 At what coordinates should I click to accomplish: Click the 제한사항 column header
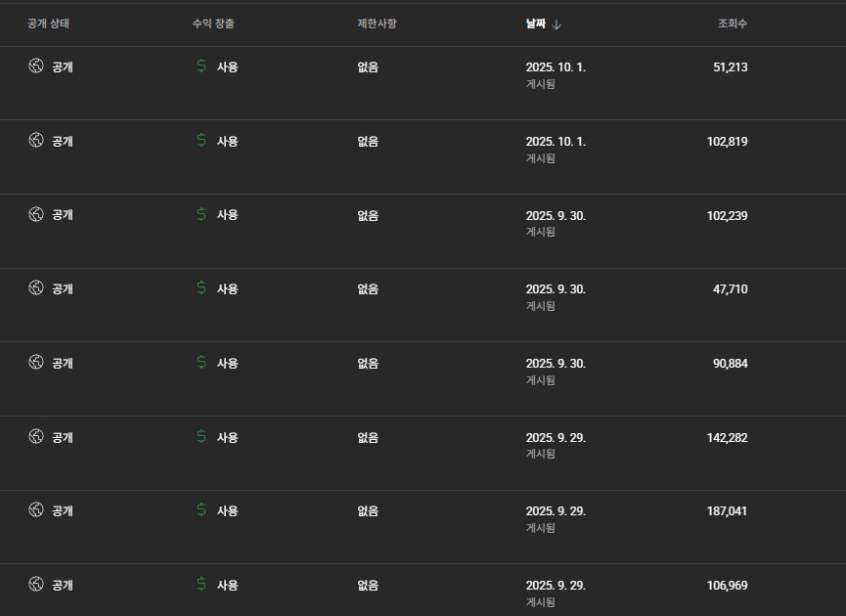(x=378, y=23)
